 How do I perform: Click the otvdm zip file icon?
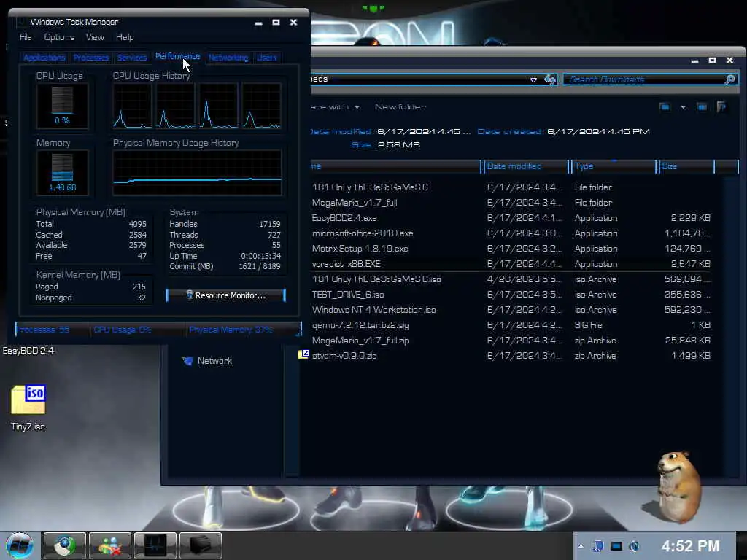(303, 354)
